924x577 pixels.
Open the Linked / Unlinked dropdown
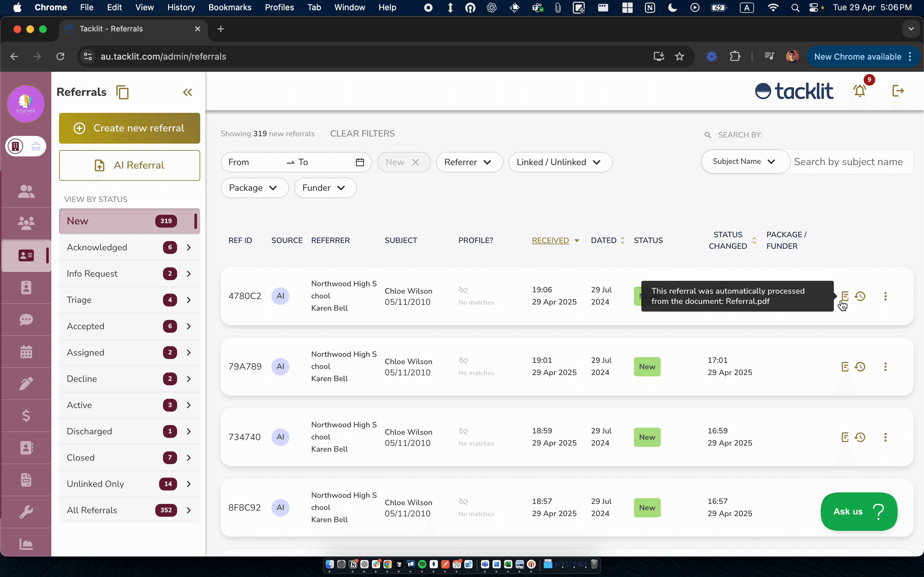click(560, 162)
